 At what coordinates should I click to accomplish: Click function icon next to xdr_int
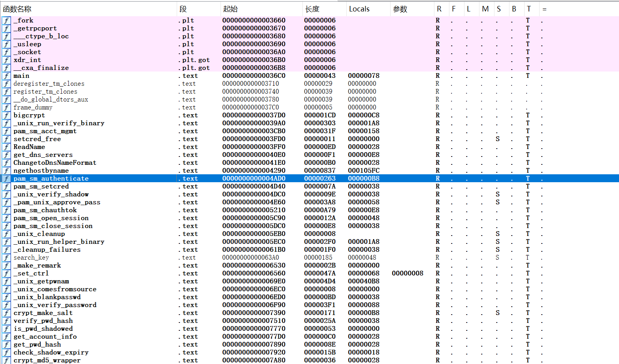point(6,60)
